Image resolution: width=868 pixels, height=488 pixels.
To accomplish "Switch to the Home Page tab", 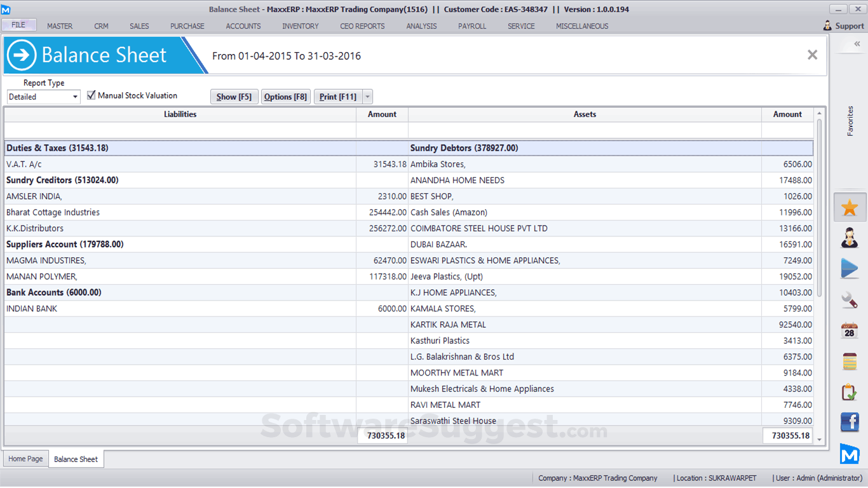I will pos(26,459).
